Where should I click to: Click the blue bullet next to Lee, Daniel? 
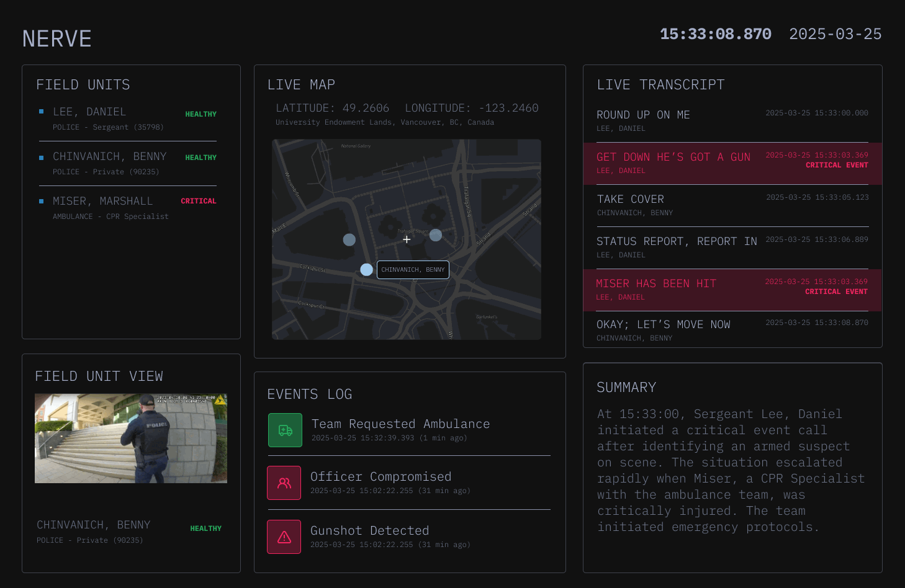(42, 112)
